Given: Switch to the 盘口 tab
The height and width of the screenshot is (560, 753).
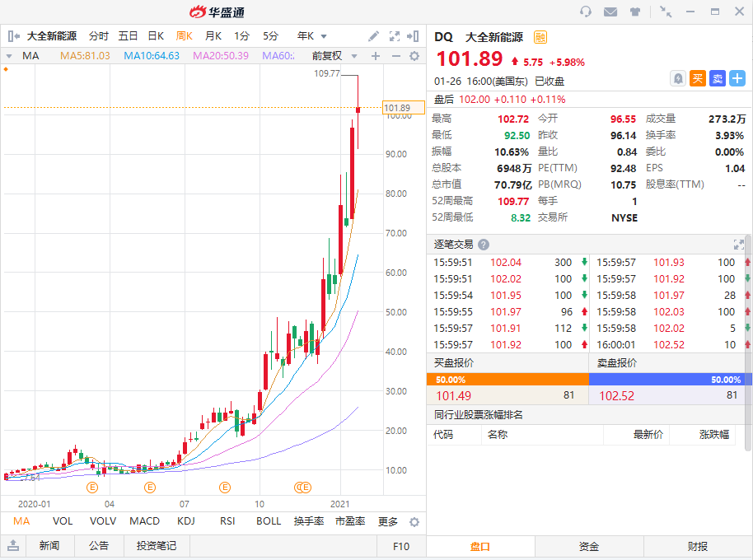Looking at the screenshot, I should tap(480, 547).
